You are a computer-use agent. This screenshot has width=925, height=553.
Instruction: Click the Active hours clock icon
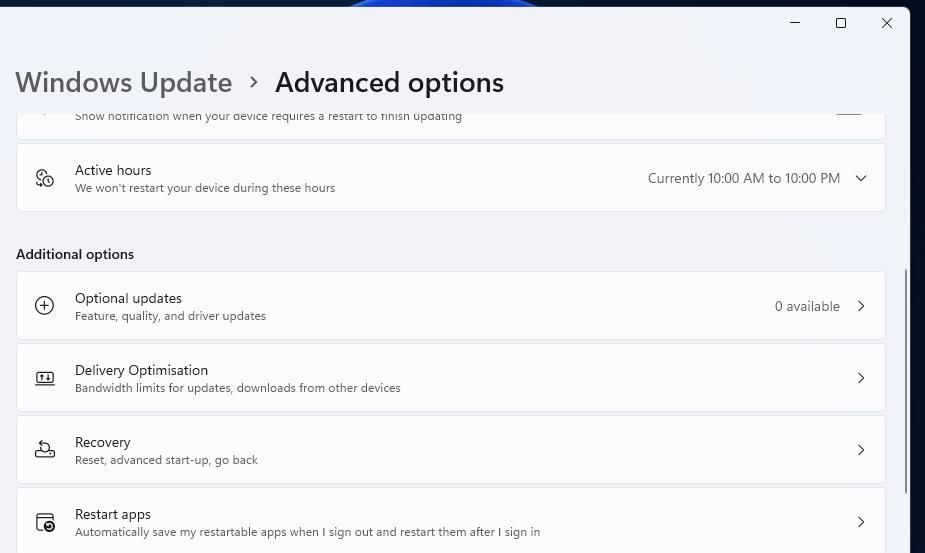[44, 178]
